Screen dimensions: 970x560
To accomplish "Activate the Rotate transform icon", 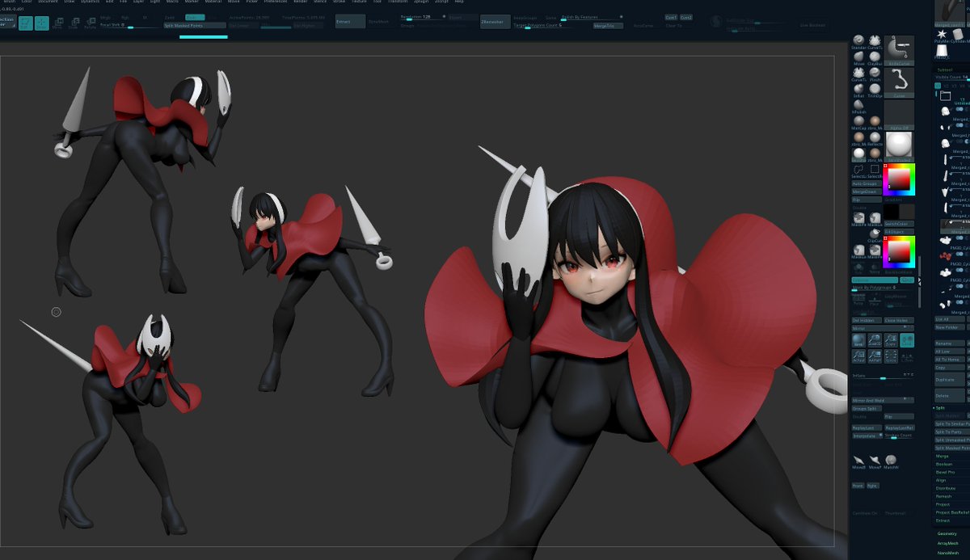I will click(90, 23).
